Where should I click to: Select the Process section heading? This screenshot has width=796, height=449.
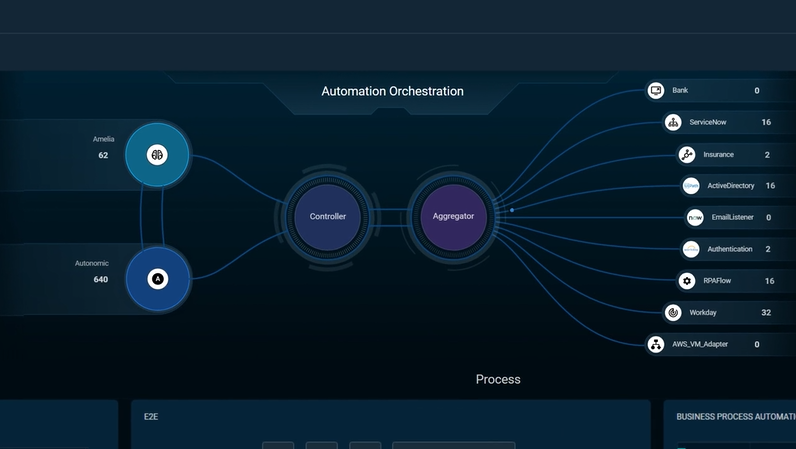click(x=498, y=380)
